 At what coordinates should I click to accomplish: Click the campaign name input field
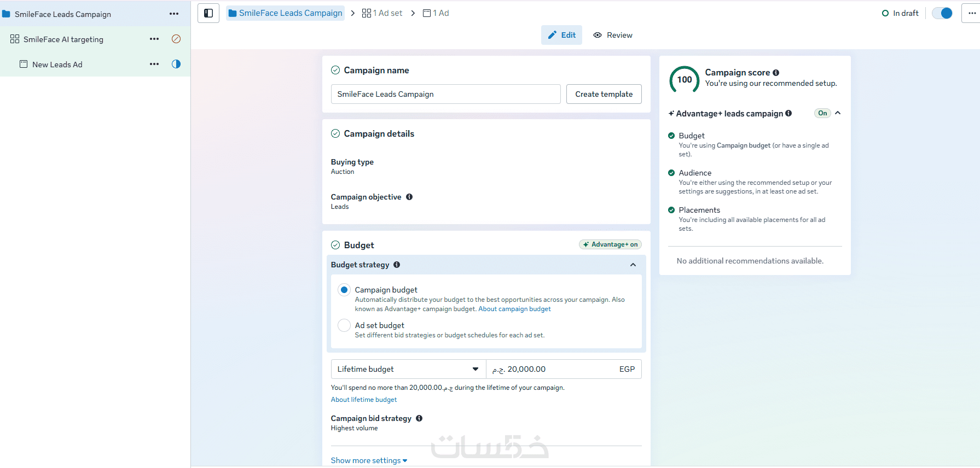pos(446,94)
